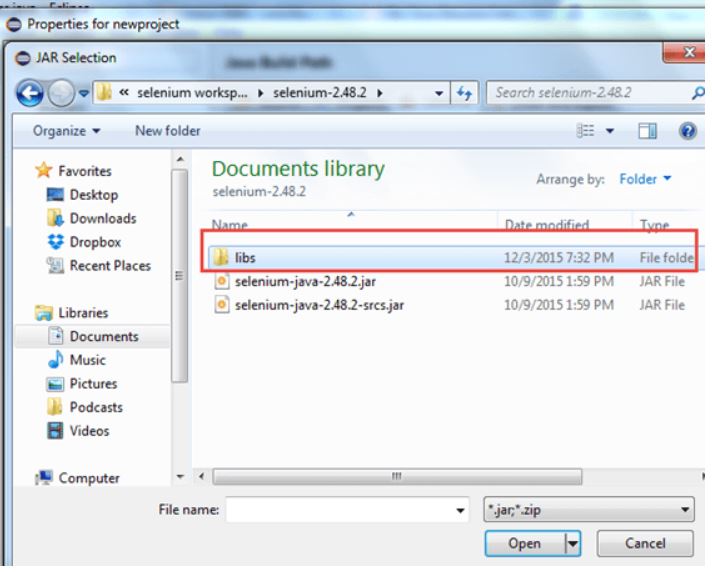Select Podcasts in navigation pane
The height and width of the screenshot is (572, 712).
96,407
